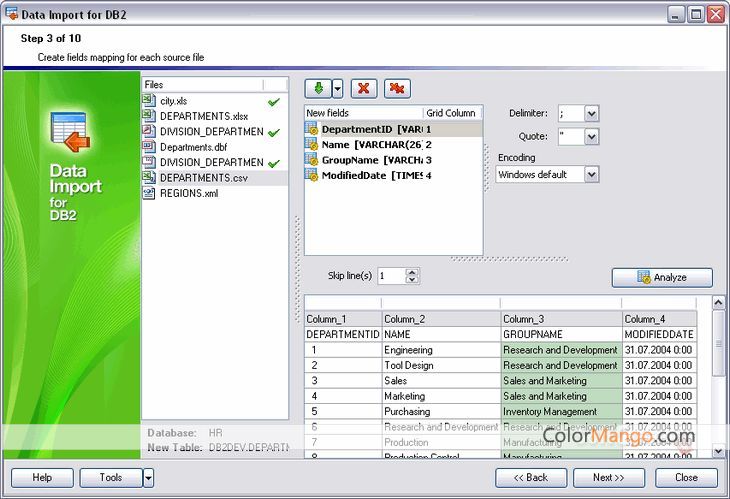Viewport: 730px width, 499px height.
Task: Open the add field dropdown arrow
Action: tap(338, 88)
